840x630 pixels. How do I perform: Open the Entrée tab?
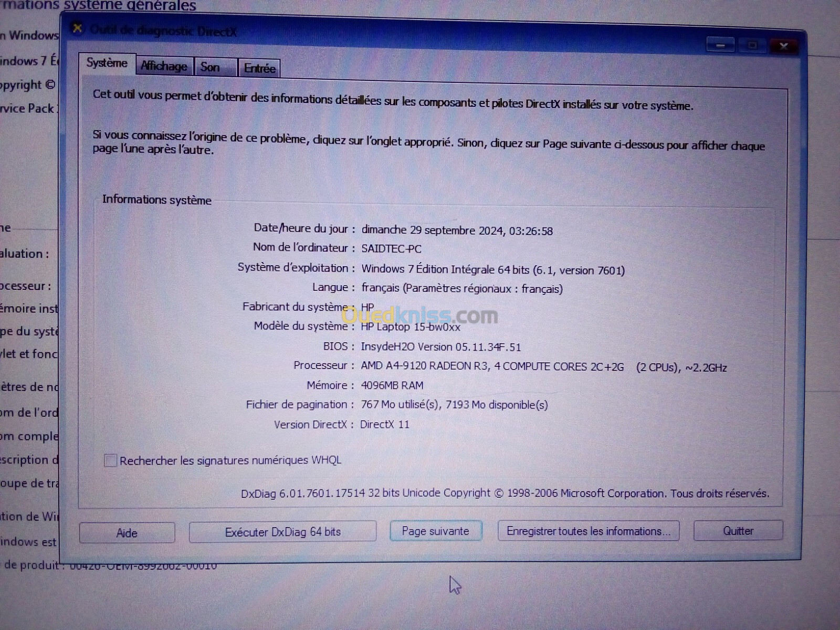pos(259,68)
